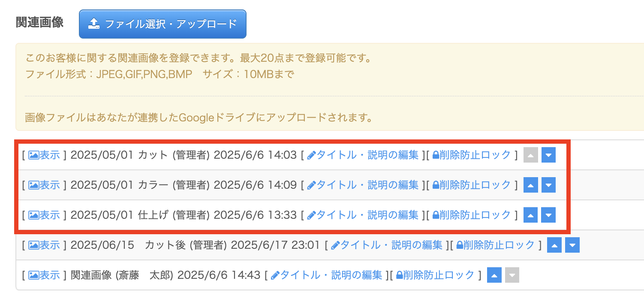Toggle delete-protection lock on カット後 row
Screen dimensions: 644x302
496,245
